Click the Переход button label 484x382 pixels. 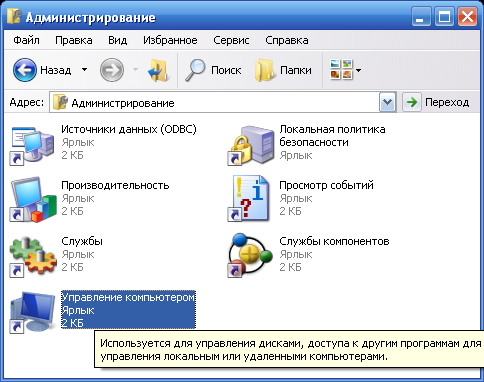[x=447, y=102]
